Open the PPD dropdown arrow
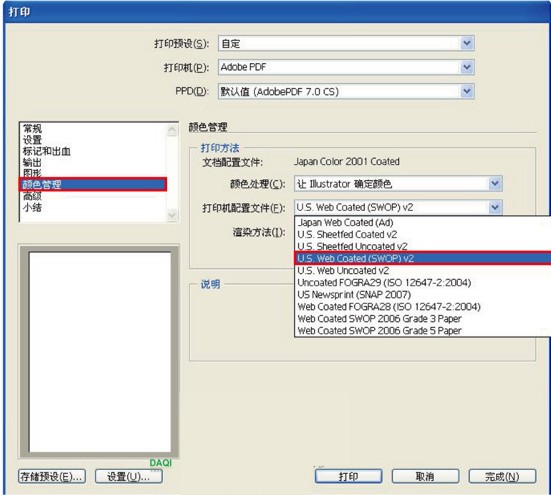The height and width of the screenshot is (495, 551). click(x=467, y=91)
